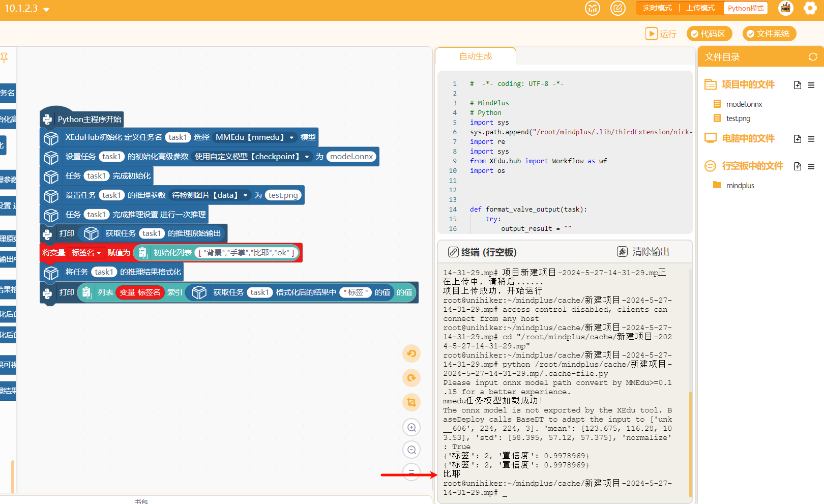Select test.png in file list
Viewport: 824px width, 504px height.
[x=738, y=118]
